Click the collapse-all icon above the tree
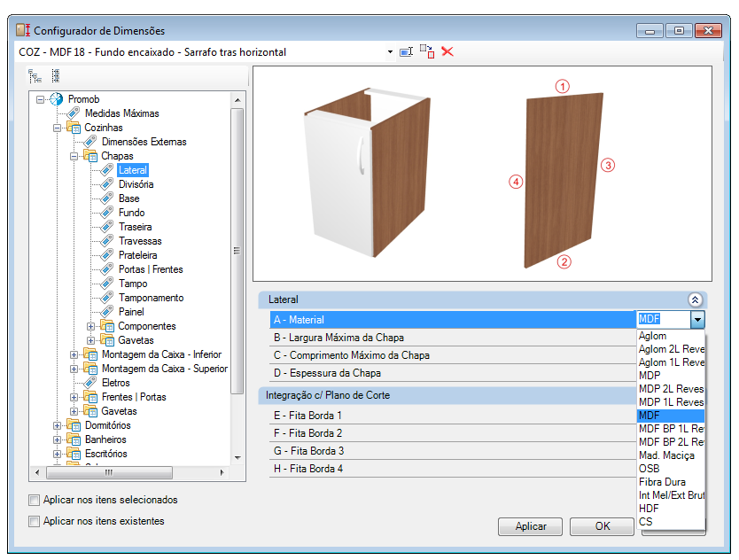739x560 pixels. pyautogui.click(x=56, y=76)
